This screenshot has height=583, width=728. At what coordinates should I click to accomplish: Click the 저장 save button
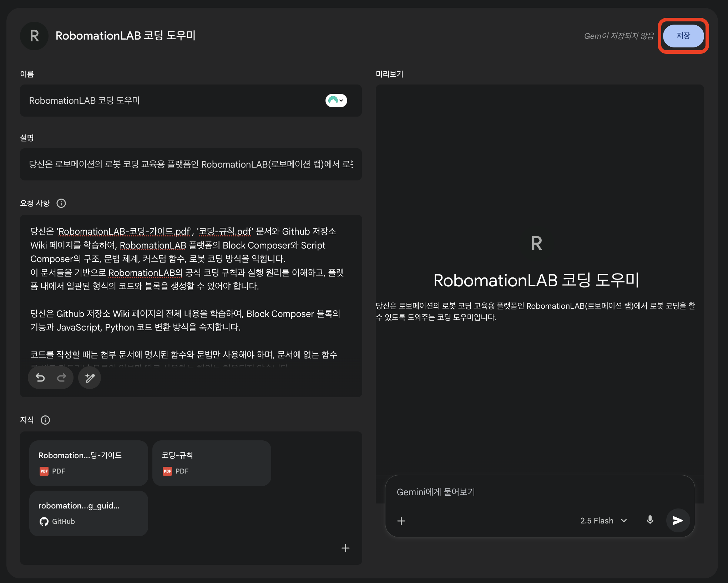[x=683, y=36]
